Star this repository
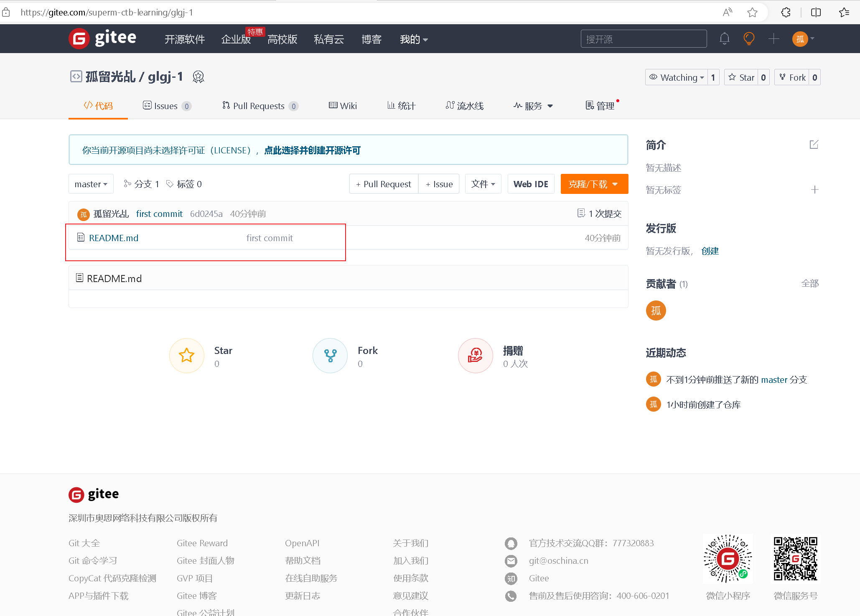The width and height of the screenshot is (860, 616). coord(741,77)
